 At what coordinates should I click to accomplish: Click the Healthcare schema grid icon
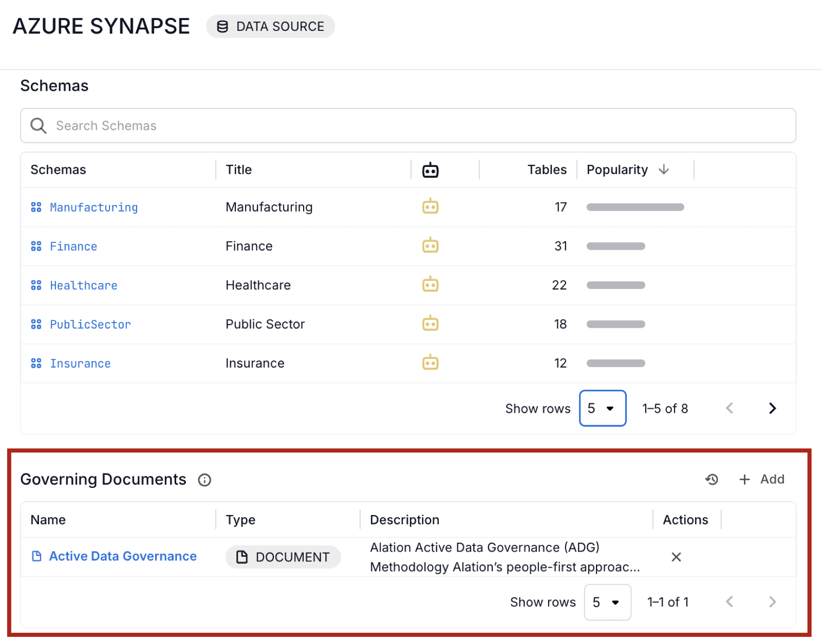click(x=36, y=286)
